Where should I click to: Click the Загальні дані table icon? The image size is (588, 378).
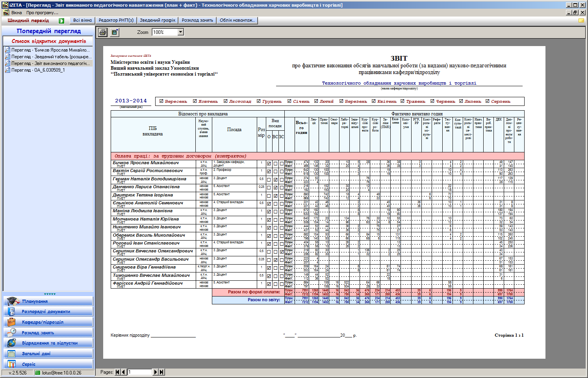pos(11,354)
